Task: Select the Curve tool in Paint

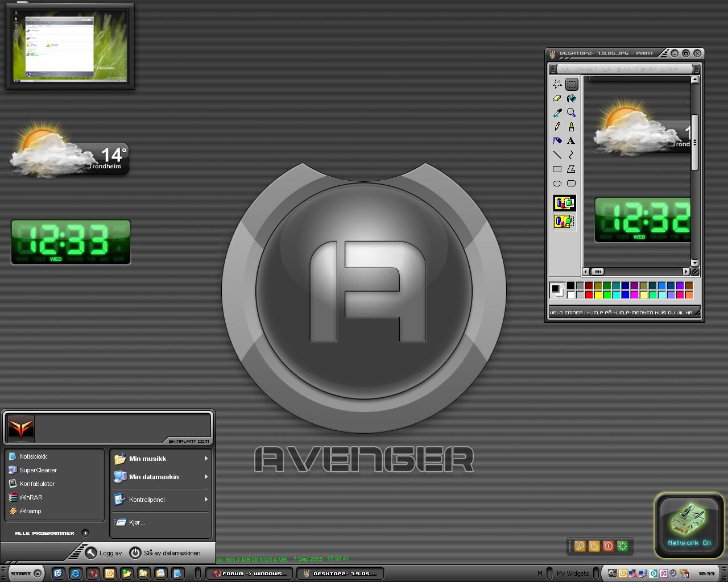Action: pyautogui.click(x=572, y=155)
